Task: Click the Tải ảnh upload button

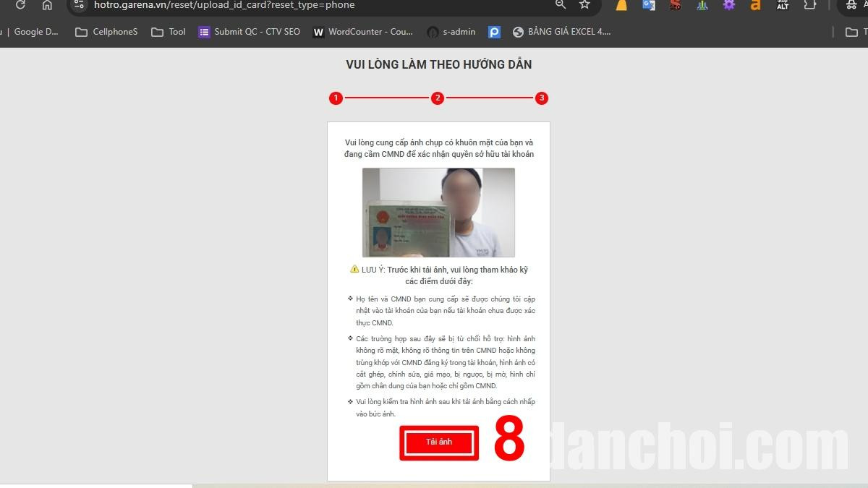Action: coord(438,442)
